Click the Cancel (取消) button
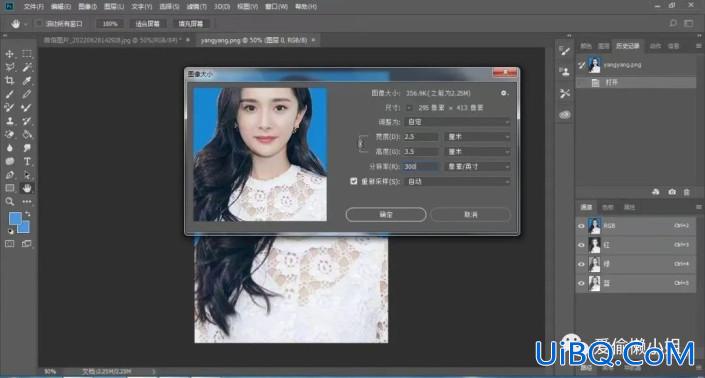705x378 pixels. [470, 214]
